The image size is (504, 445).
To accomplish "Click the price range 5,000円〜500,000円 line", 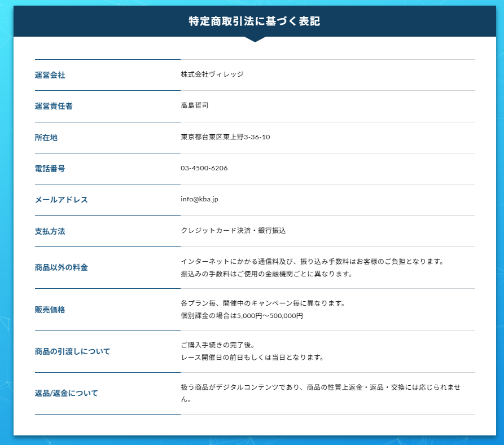I will coord(242,316).
